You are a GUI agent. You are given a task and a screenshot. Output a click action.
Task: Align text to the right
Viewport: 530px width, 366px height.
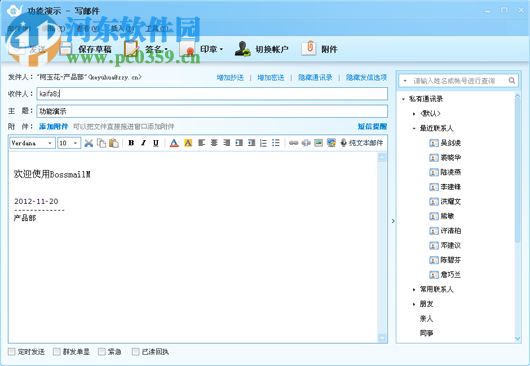pos(227,143)
